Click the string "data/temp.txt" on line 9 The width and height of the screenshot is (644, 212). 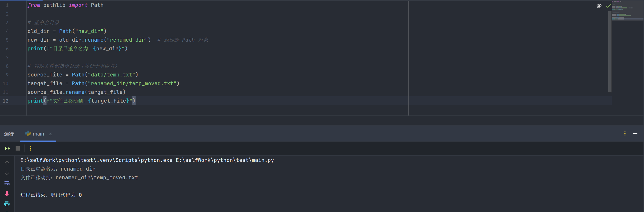coord(112,75)
